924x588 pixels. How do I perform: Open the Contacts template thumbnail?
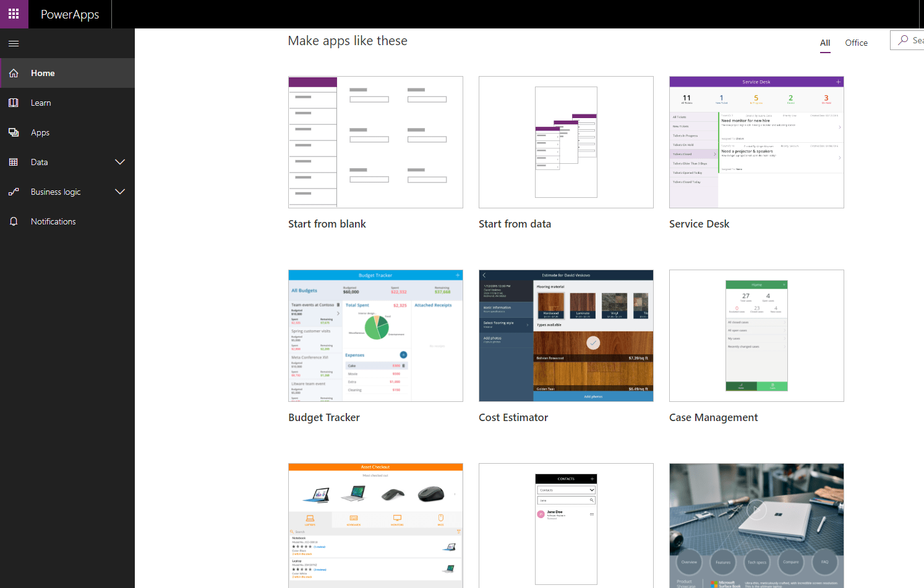(x=566, y=526)
